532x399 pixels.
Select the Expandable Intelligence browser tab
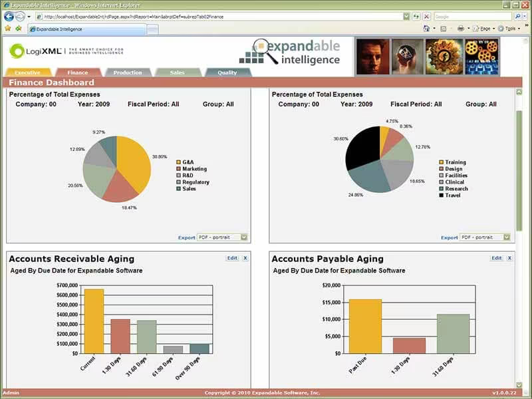[87, 29]
